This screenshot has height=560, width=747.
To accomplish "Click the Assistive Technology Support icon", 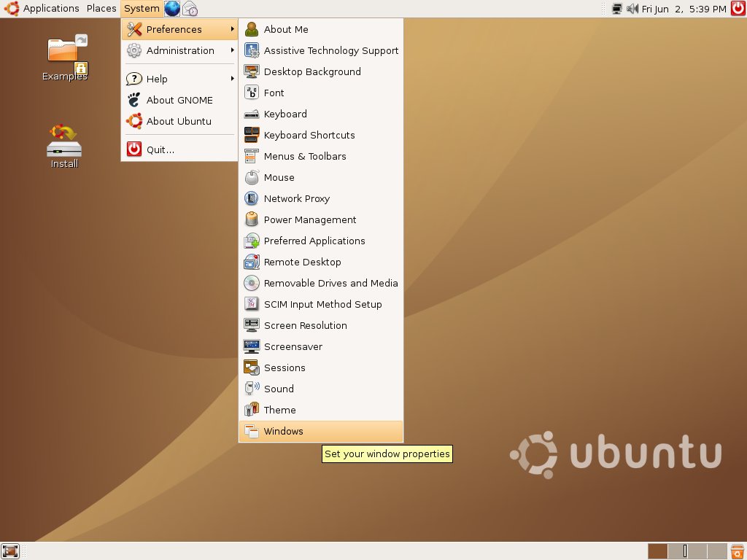I will [x=252, y=50].
